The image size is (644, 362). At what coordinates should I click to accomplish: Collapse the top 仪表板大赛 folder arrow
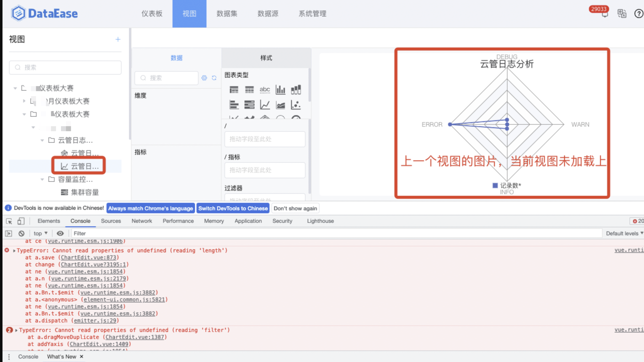click(15, 88)
